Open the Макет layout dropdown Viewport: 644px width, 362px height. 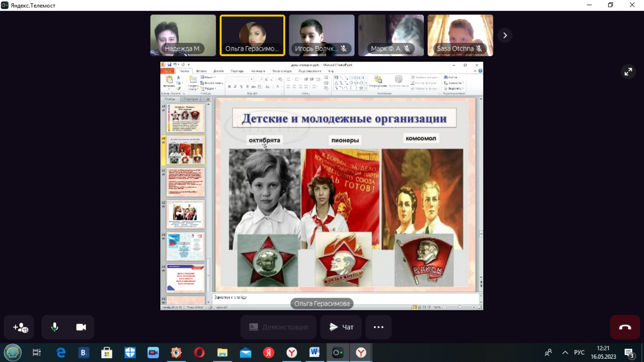coord(208,77)
